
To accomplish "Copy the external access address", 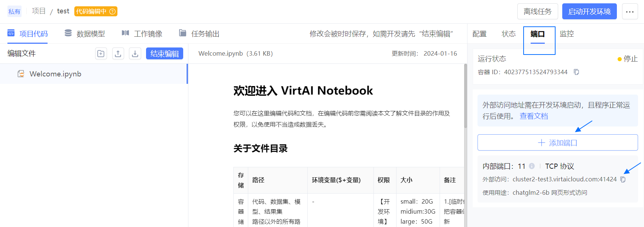I will [x=623, y=180].
